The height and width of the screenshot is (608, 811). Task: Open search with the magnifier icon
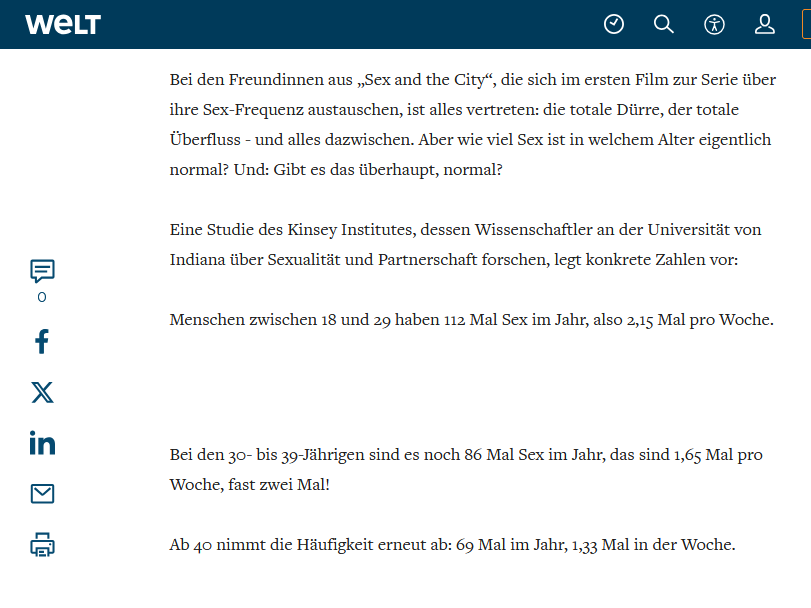pyautogui.click(x=664, y=24)
